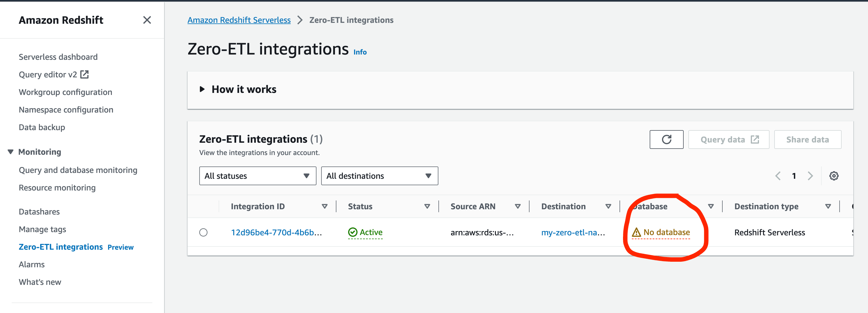Select the integration row radio button

point(203,232)
